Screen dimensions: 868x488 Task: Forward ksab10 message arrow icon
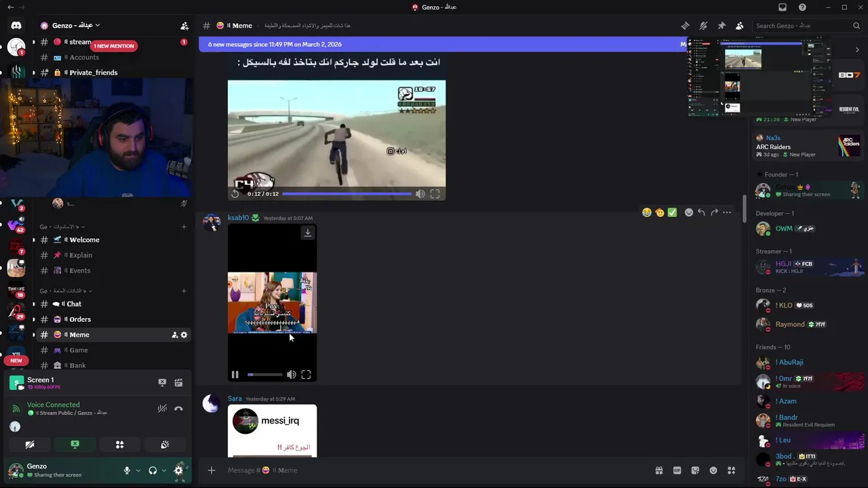click(714, 212)
